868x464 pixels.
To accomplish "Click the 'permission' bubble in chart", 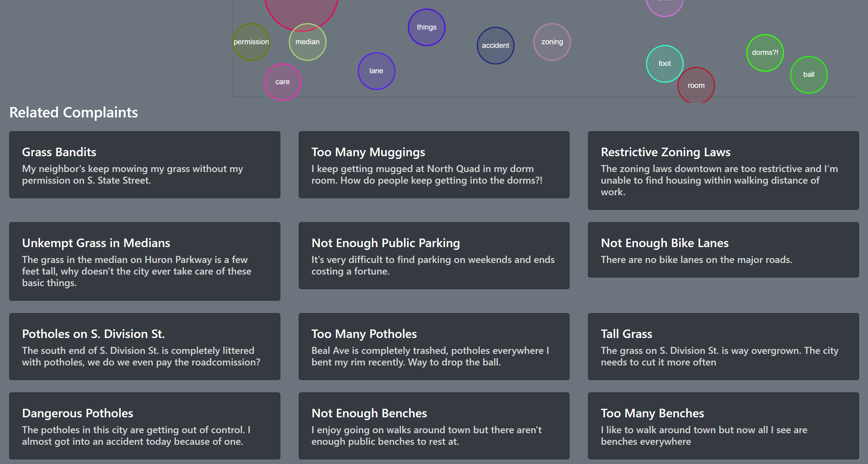I will coord(251,42).
